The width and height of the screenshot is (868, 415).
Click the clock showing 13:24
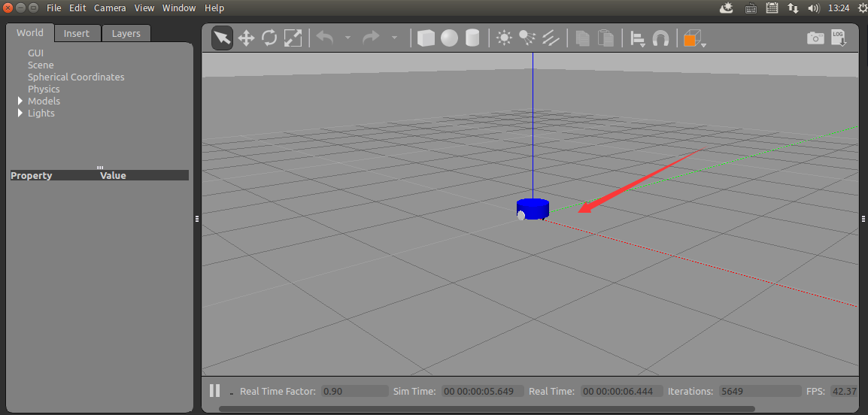(x=839, y=8)
